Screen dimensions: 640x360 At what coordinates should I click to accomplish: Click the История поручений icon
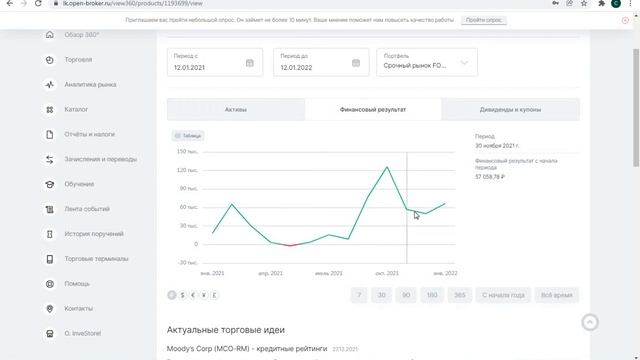pyautogui.click(x=49, y=234)
